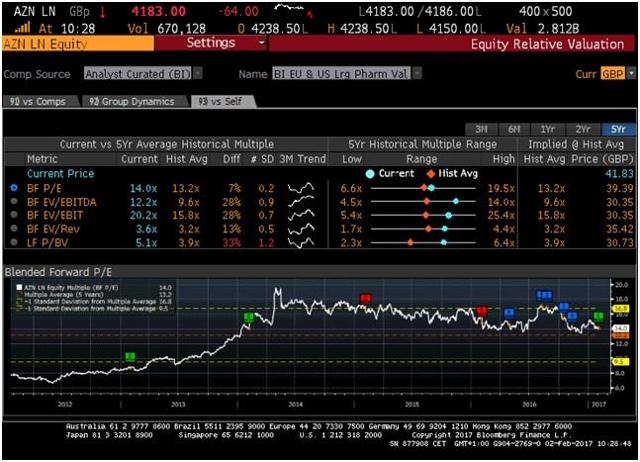This screenshot has width=640, height=462.
Task: Click the BF EV/EBITDA cyan current range marker
Action: click(456, 201)
